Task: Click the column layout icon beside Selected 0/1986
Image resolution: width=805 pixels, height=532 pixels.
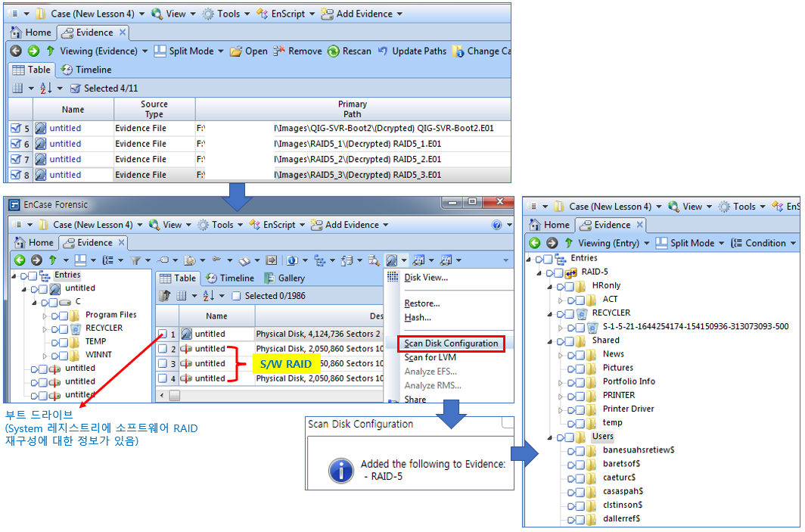Action: [182, 296]
